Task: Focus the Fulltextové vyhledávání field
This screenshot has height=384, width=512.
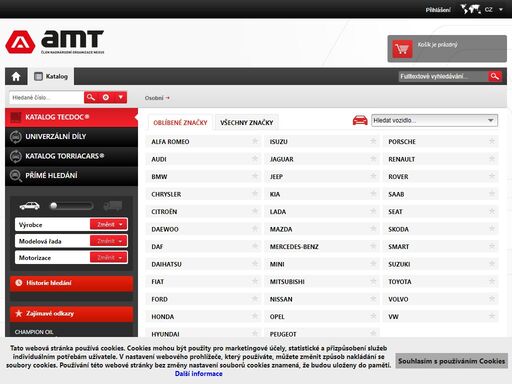Action: pos(444,76)
